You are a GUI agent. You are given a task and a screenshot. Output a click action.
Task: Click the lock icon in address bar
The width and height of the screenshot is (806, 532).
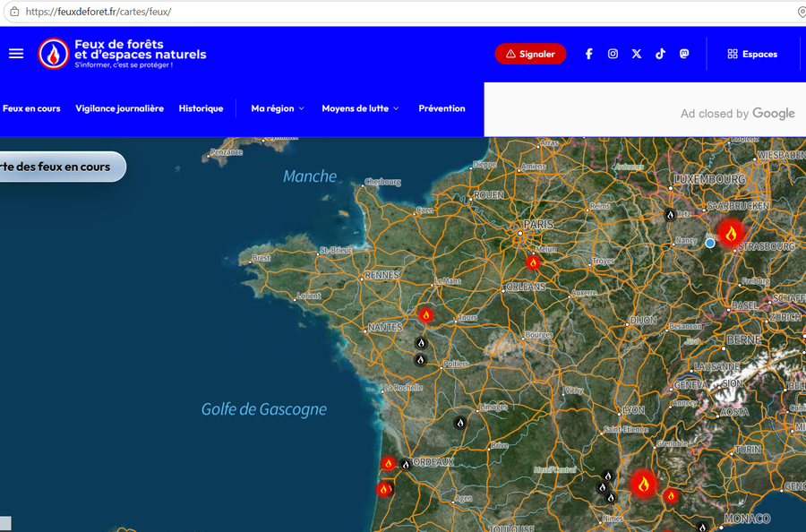coord(14,12)
